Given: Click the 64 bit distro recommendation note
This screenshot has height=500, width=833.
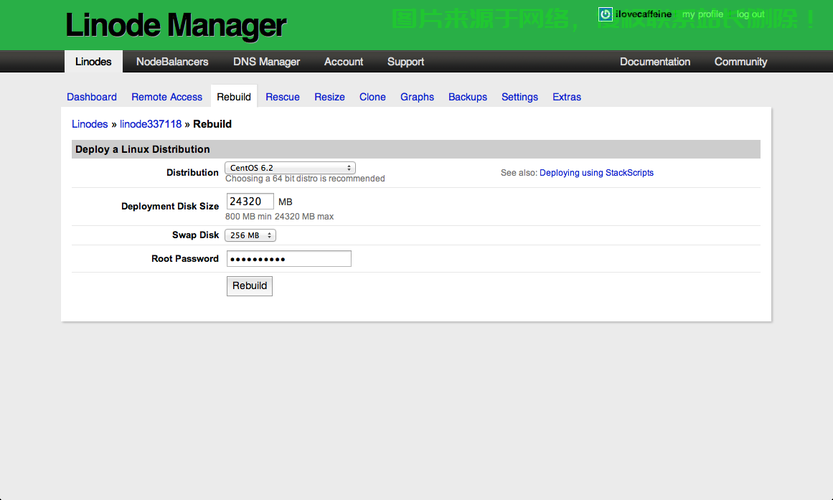Looking at the screenshot, I should [305, 179].
